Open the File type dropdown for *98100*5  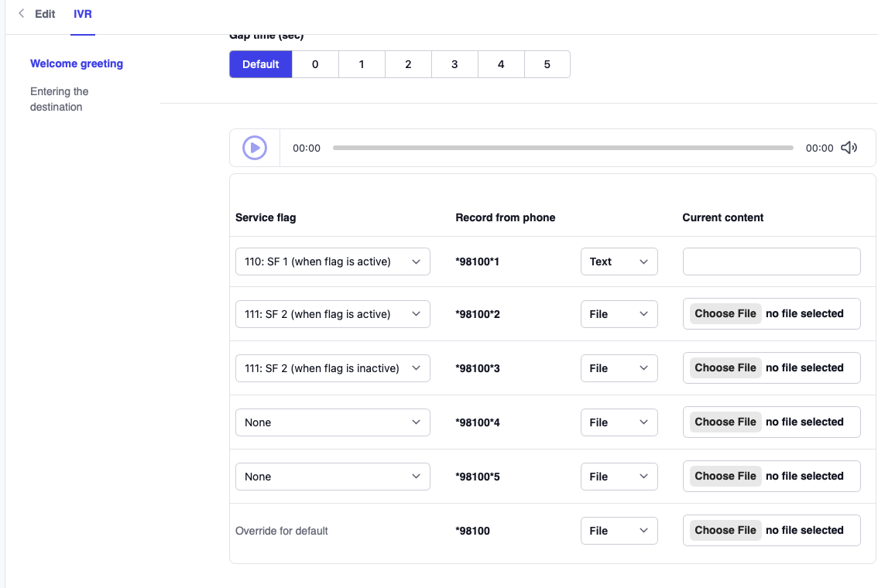(619, 477)
